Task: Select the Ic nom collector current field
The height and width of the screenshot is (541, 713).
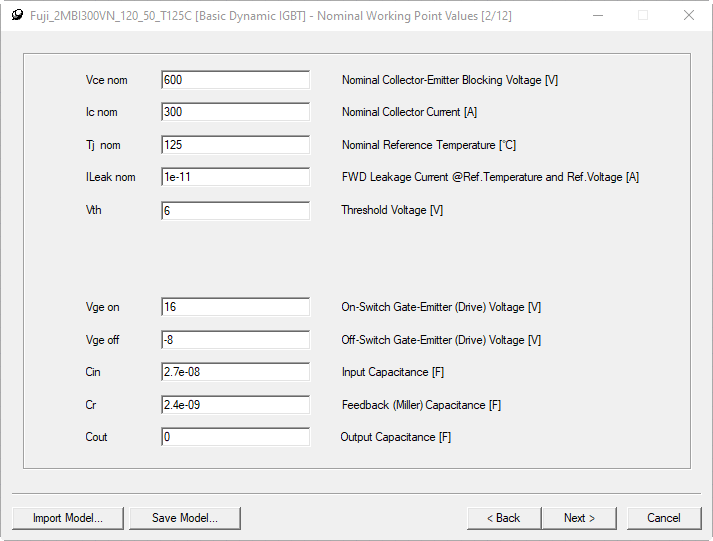Action: pos(235,112)
